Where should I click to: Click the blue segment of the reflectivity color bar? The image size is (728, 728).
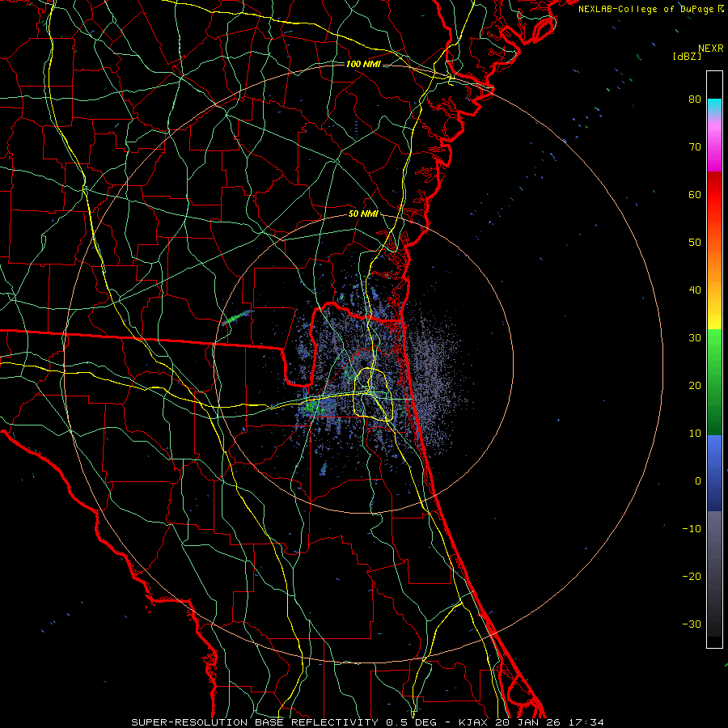(714, 472)
